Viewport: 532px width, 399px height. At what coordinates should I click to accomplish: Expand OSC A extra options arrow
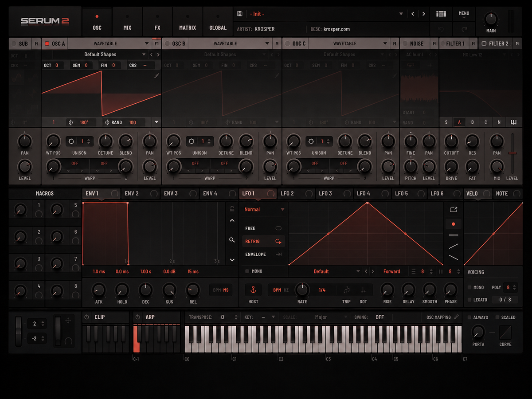tap(156, 122)
